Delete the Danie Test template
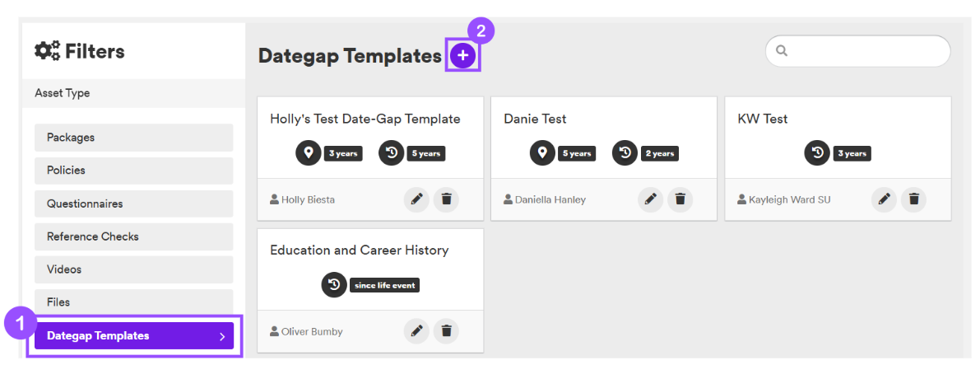 pyautogui.click(x=680, y=199)
